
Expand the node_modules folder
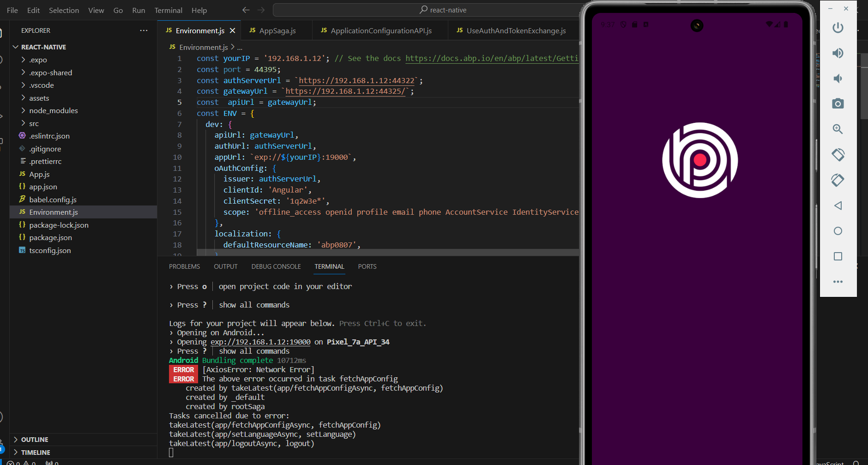[x=53, y=111]
